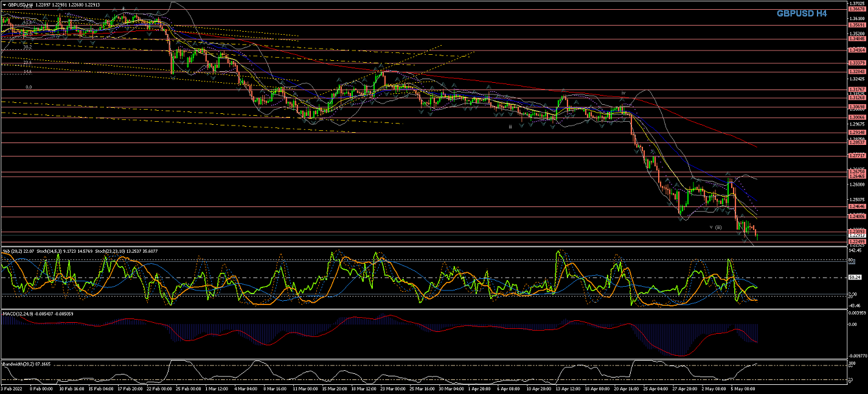This screenshot has width=868, height=394.
Task: Click the blue GBPUSD H4 title label
Action: coord(801,13)
